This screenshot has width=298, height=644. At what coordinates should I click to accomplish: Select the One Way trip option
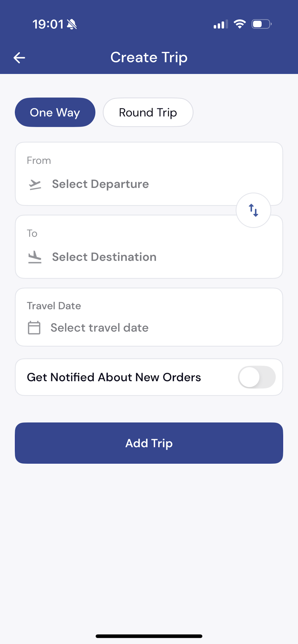[55, 112]
